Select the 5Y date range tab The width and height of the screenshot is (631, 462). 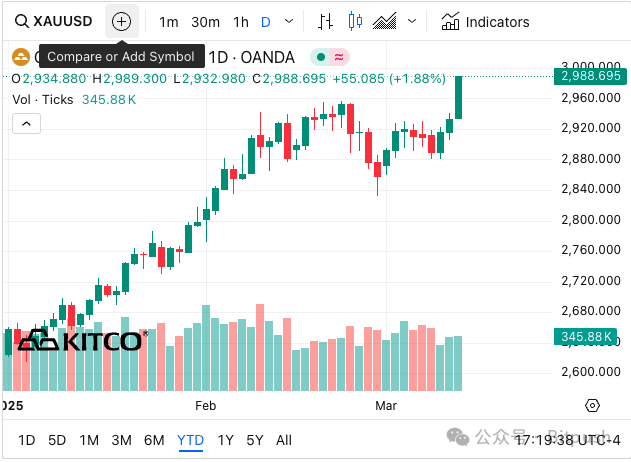click(255, 440)
